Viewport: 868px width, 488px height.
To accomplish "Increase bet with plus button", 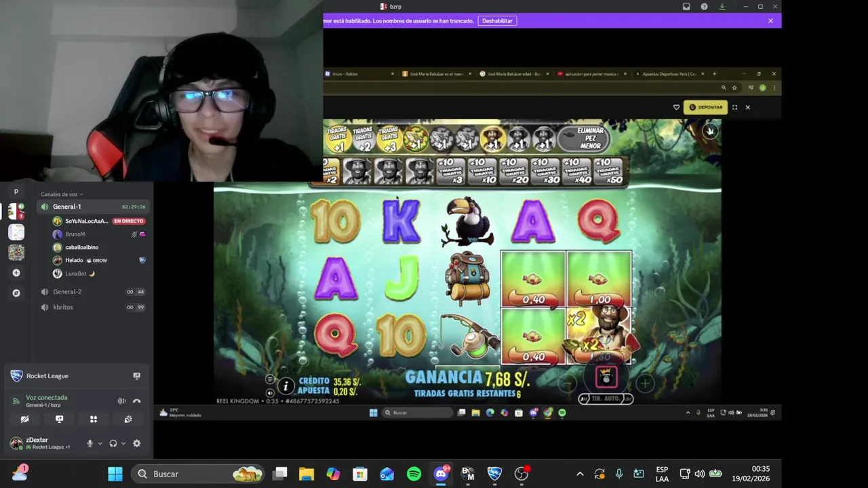I will (x=645, y=384).
